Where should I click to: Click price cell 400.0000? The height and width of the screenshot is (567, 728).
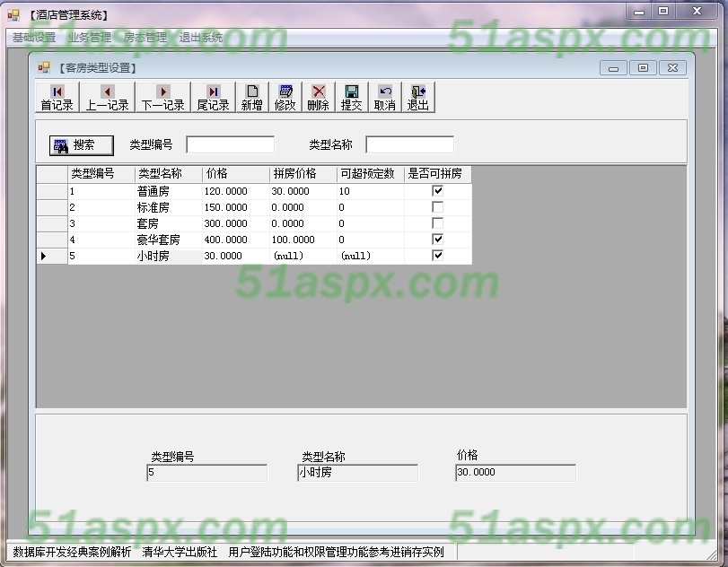point(236,240)
